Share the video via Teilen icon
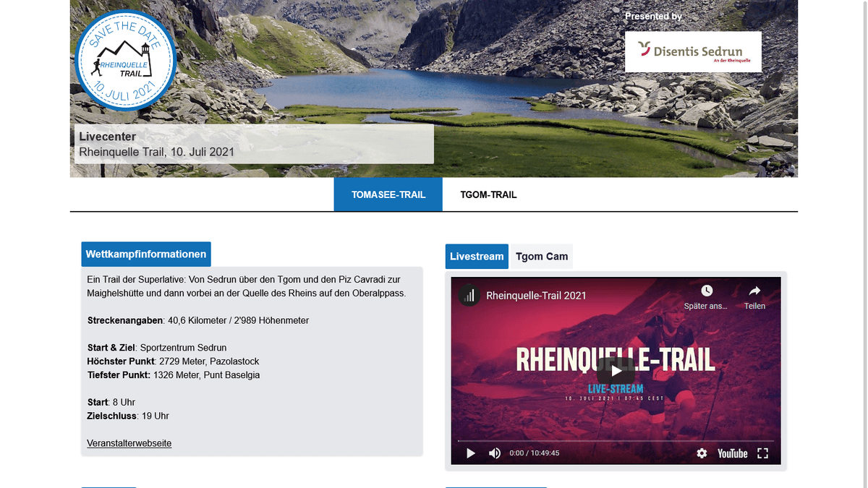The height and width of the screenshot is (488, 868). (x=754, y=296)
